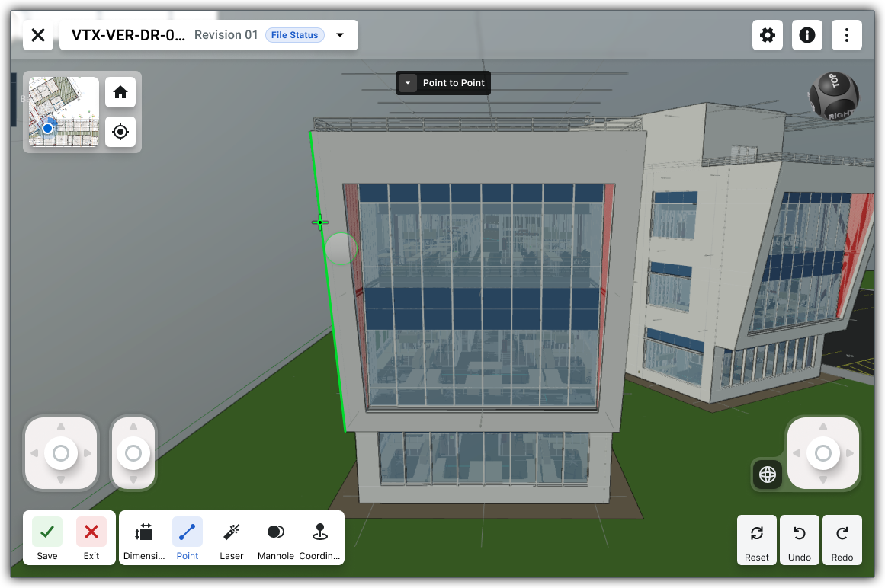This screenshot has height=588, width=885.
Task: Undo the last action
Action: [x=799, y=539]
